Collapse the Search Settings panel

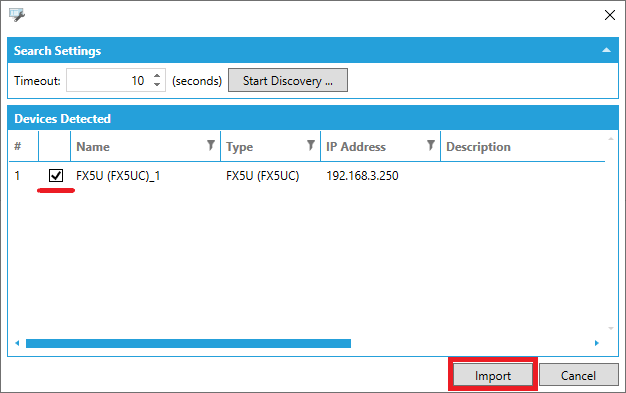pos(606,50)
